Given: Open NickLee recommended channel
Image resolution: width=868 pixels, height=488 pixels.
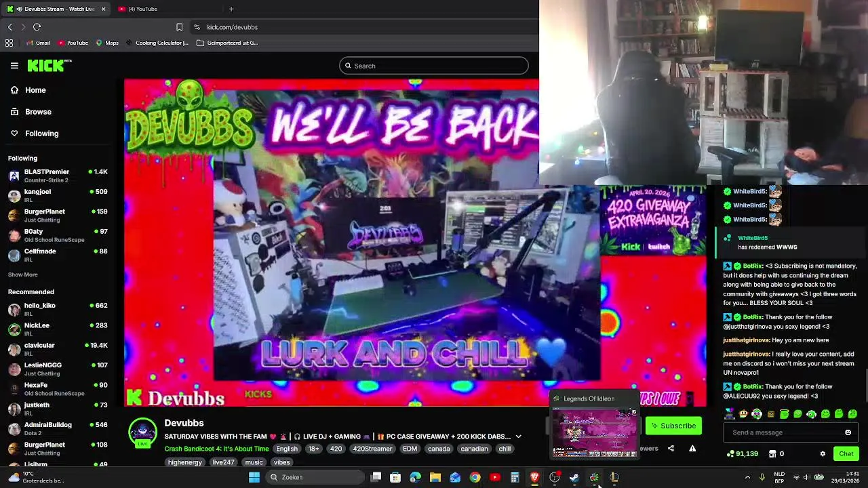Looking at the screenshot, I should [58, 329].
